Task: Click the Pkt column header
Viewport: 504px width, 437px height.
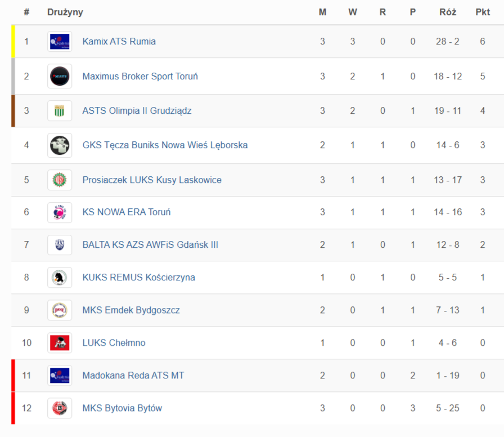Action: [x=483, y=12]
